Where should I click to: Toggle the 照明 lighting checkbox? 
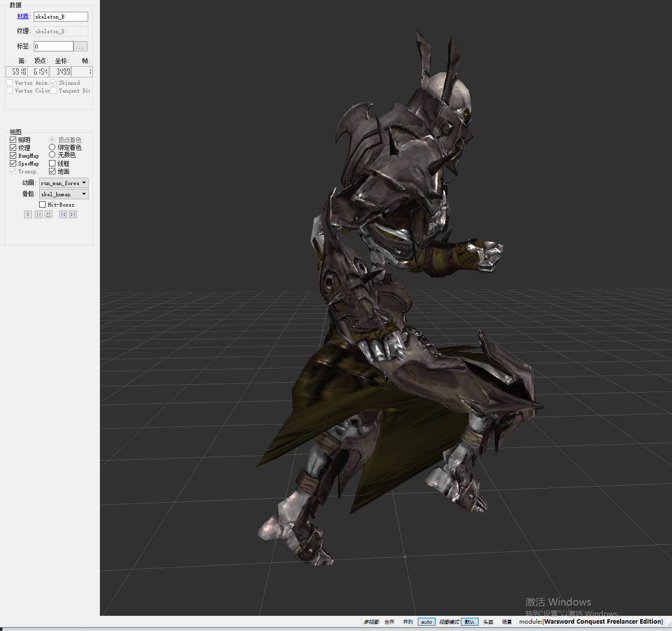(13, 140)
